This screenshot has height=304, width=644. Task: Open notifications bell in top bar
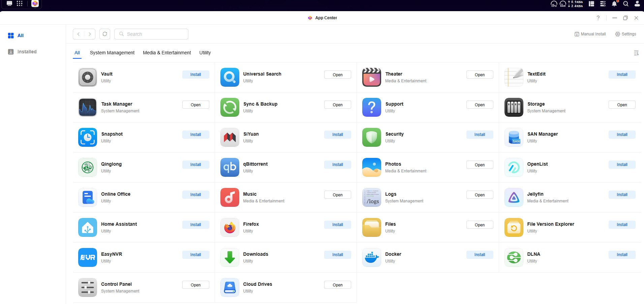tap(614, 4)
